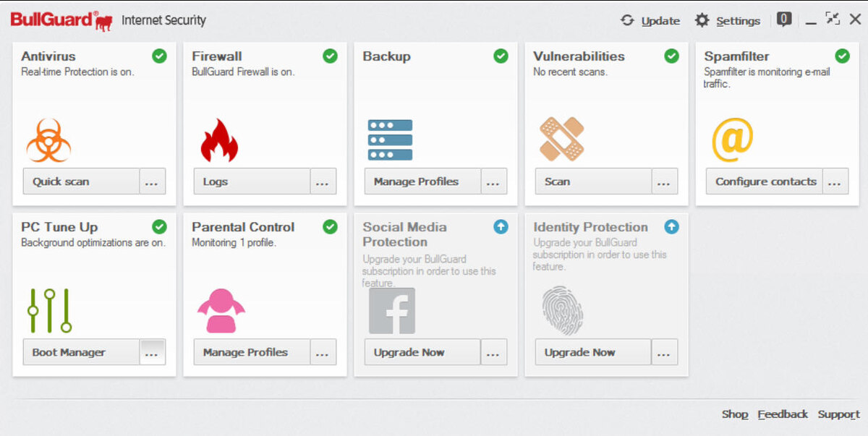The image size is (868, 436).
Task: Expand more options beside Quick scan
Action: pos(152,181)
